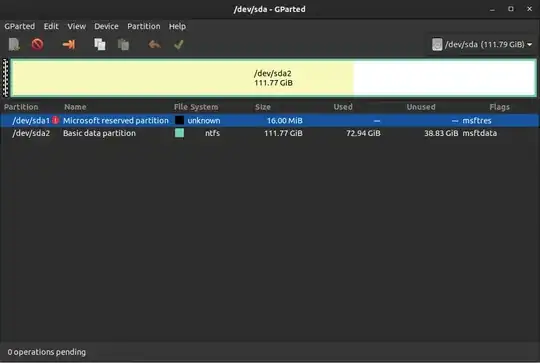Click the thin /dev/sda1 strip in disk map
Viewport: 540px width, 363px height.
click(6, 78)
